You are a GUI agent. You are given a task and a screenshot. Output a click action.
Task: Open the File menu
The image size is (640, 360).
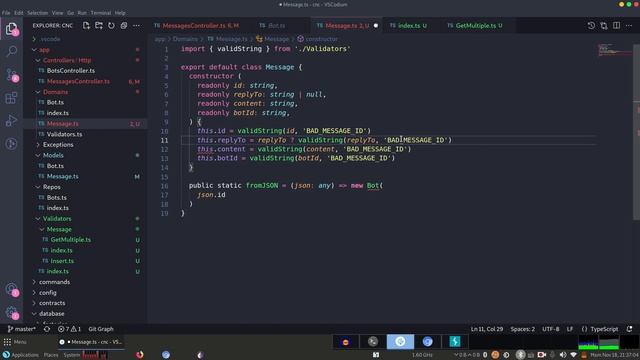pos(6,13)
